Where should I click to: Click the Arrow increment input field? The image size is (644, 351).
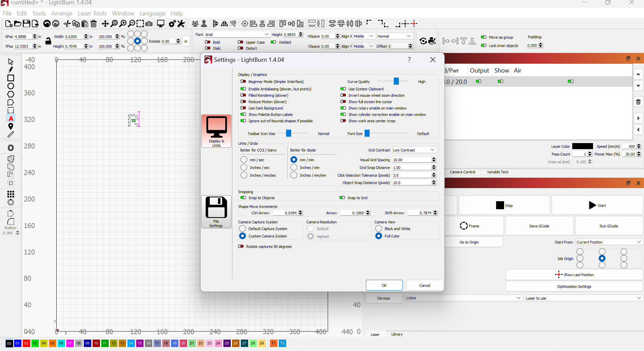[353, 213]
